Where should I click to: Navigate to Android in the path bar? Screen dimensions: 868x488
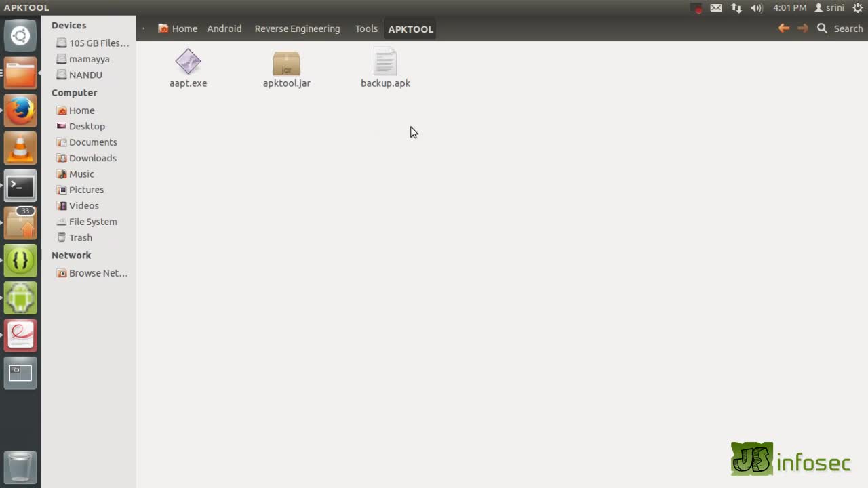[x=224, y=28]
